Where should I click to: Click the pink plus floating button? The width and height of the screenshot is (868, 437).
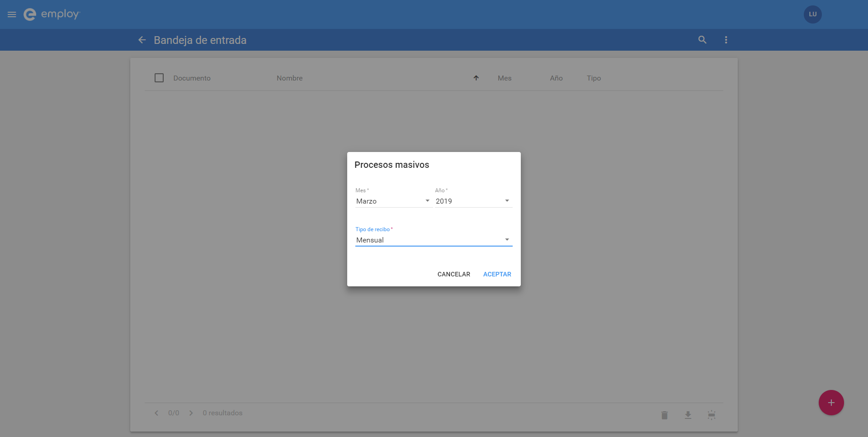[x=831, y=403]
